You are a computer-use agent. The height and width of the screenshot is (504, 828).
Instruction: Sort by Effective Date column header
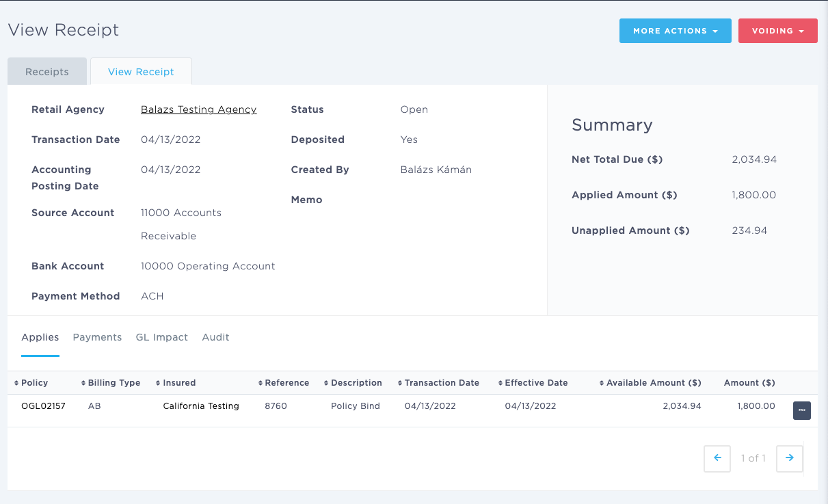(x=535, y=383)
